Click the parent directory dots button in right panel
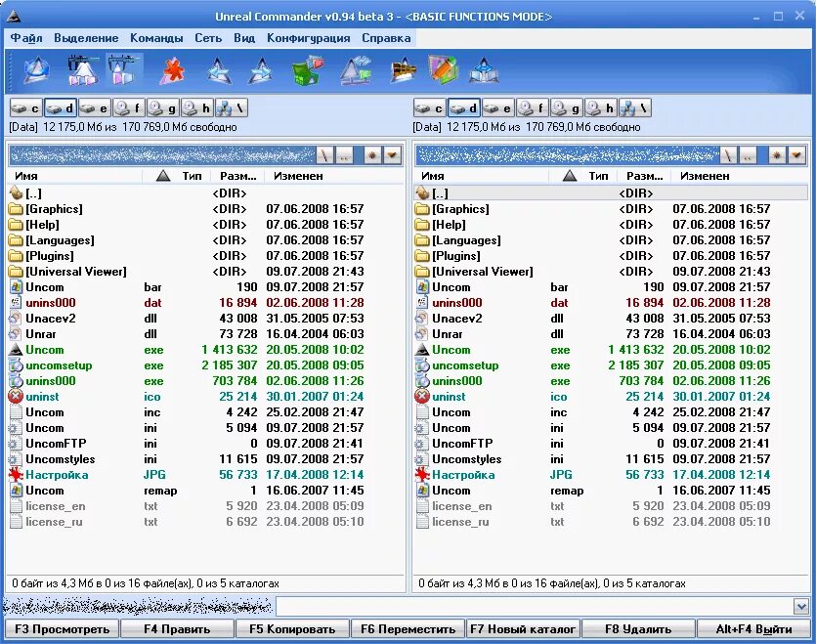 (x=748, y=155)
